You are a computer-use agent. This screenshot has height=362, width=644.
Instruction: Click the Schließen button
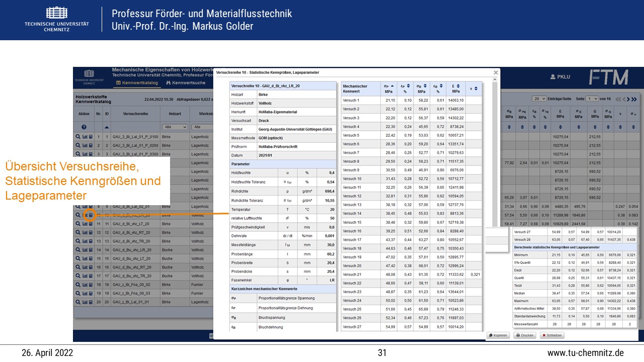point(552,335)
